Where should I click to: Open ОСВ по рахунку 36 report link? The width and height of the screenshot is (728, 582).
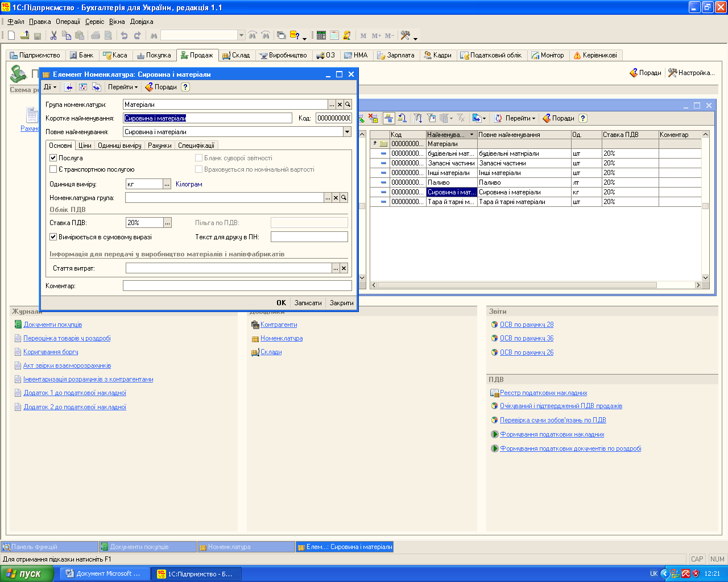(527, 338)
